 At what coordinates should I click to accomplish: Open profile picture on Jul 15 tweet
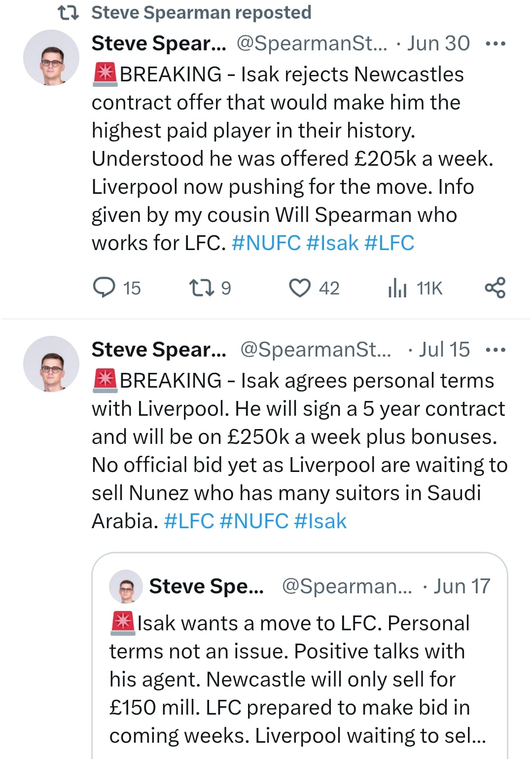tap(51, 364)
